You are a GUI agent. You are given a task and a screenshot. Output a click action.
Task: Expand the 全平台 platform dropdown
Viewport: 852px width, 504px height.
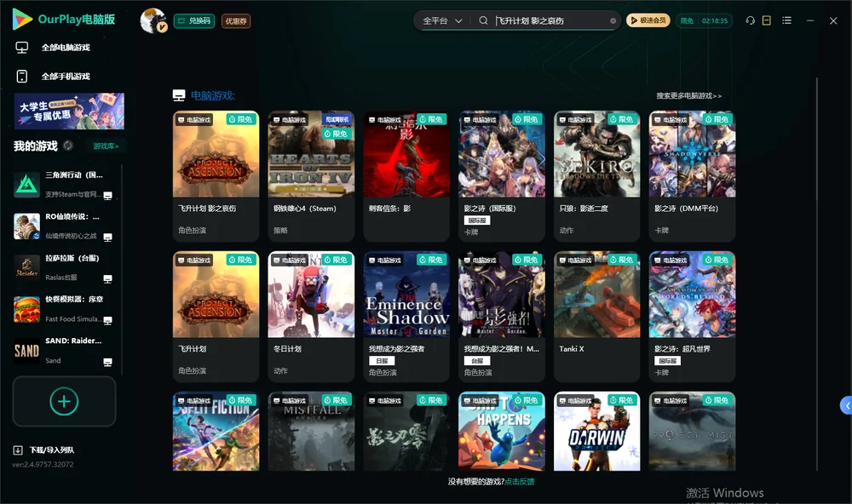pos(442,20)
